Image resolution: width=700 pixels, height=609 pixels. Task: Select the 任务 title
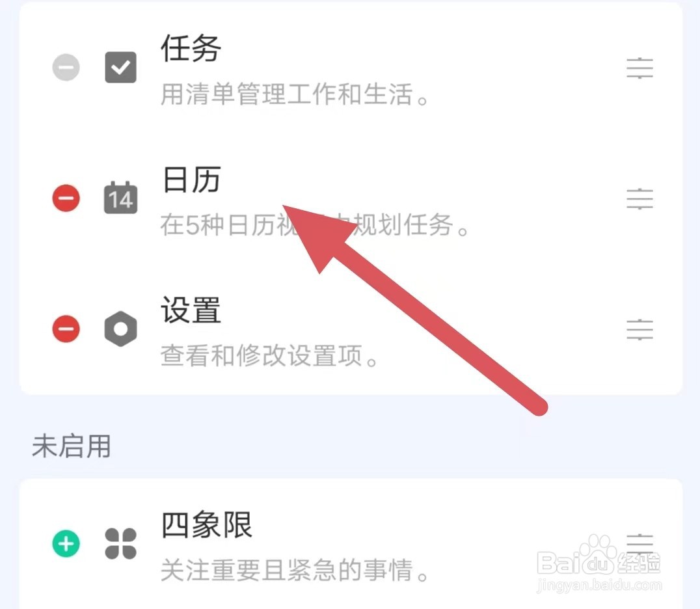tap(191, 47)
